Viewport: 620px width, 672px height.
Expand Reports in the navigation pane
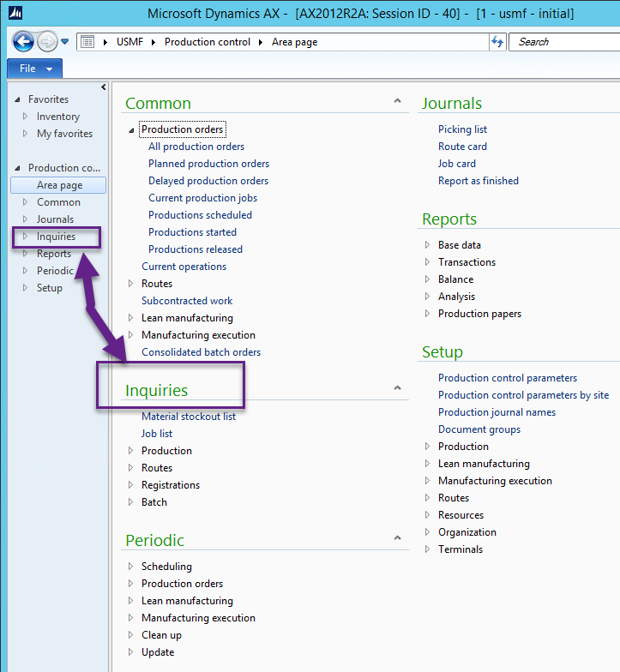click(x=25, y=254)
